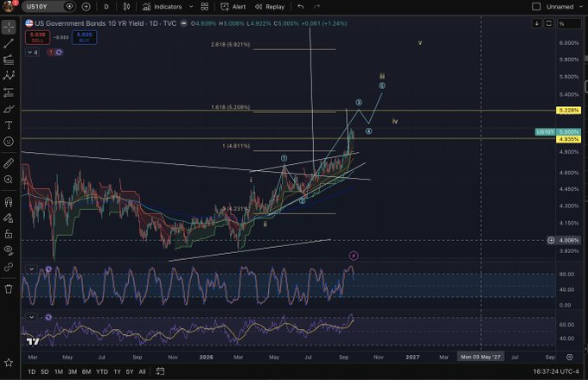Click the purple icon in stochastic pane legend

coord(48,269)
